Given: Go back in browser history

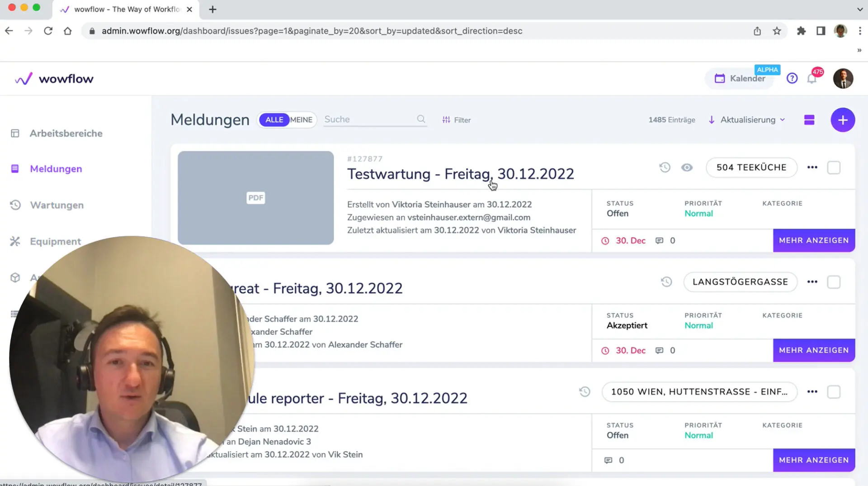Looking at the screenshot, I should point(9,31).
